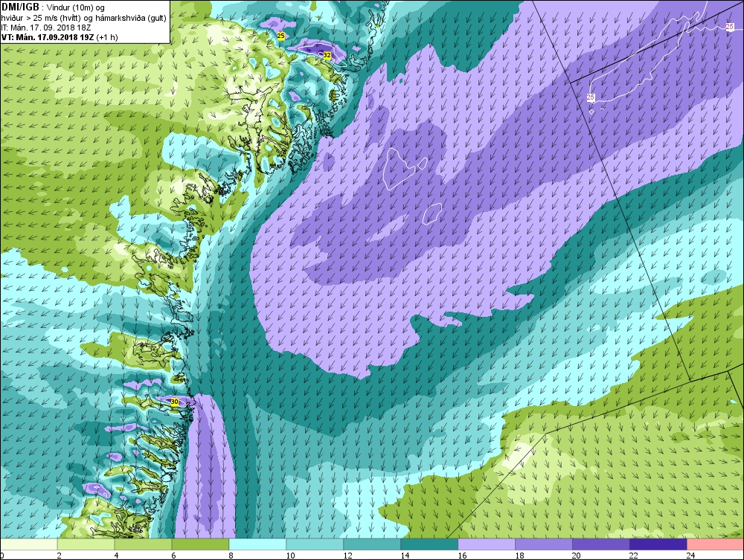The height and width of the screenshot is (560, 744).
Task: Pick the 12–14 teal legend swatch
Action: 372,544
